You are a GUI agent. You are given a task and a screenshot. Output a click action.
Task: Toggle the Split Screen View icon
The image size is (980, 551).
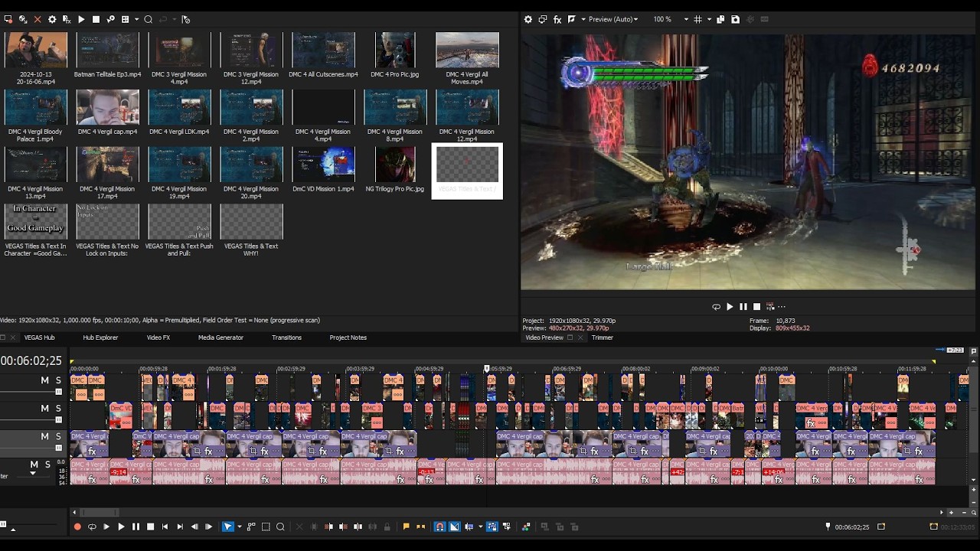point(572,19)
